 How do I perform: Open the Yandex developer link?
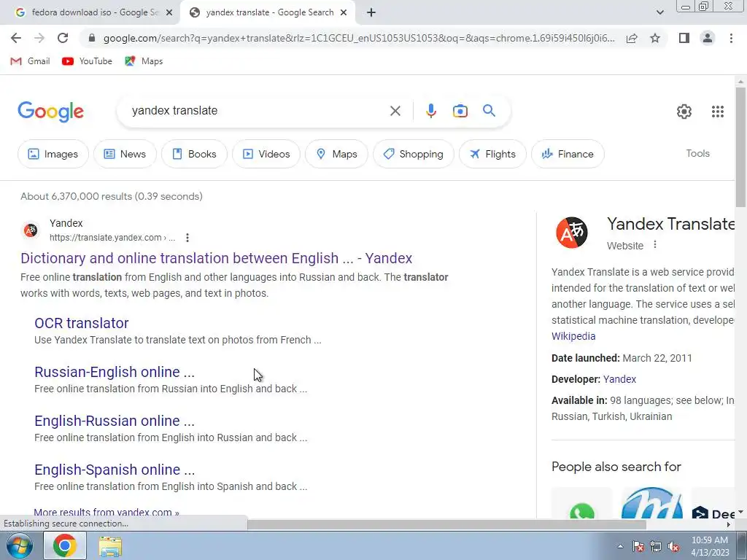pyautogui.click(x=619, y=379)
